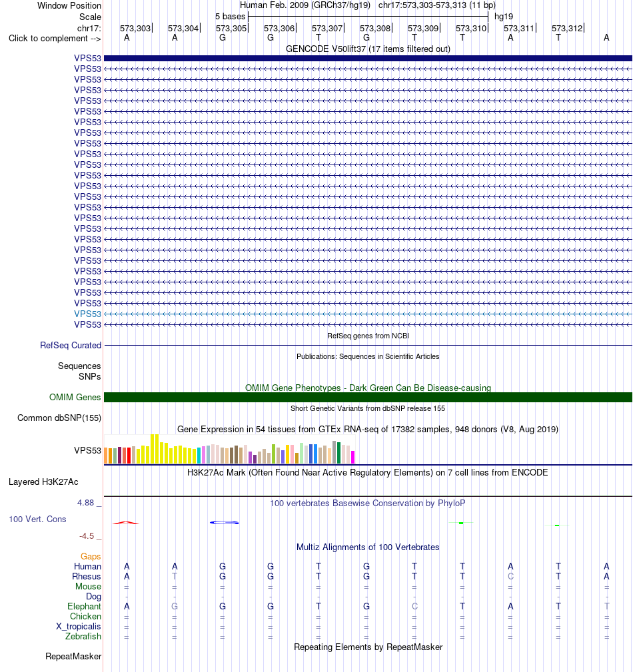
Task: Click the OMIM Genes label
Action: pyautogui.click(x=75, y=398)
